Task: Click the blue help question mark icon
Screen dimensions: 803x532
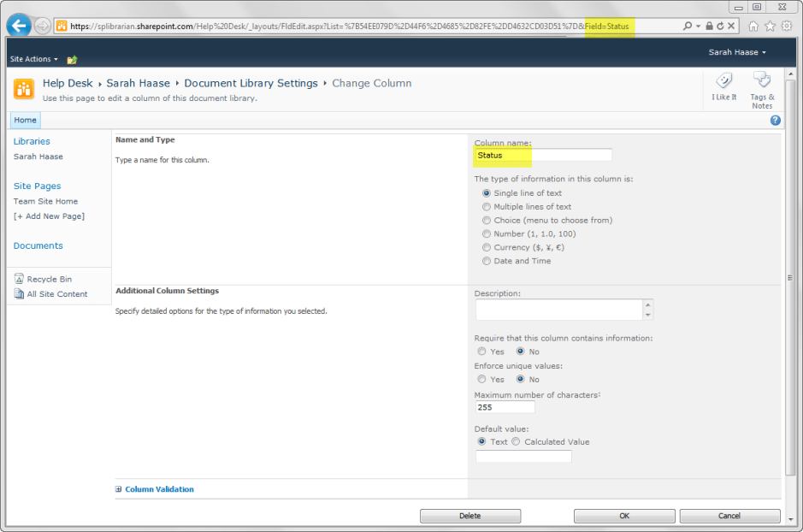Action: [775, 121]
